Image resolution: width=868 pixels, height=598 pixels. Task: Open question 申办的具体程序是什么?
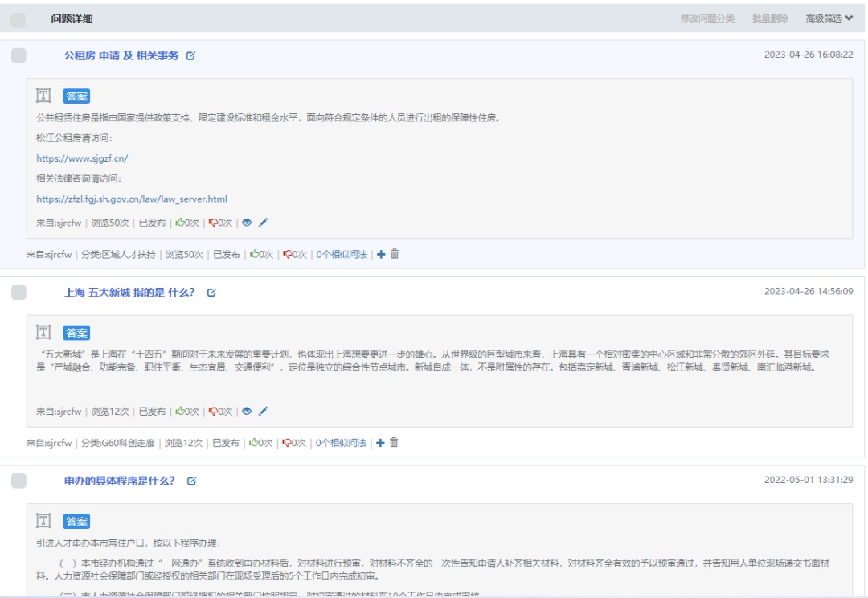click(119, 481)
